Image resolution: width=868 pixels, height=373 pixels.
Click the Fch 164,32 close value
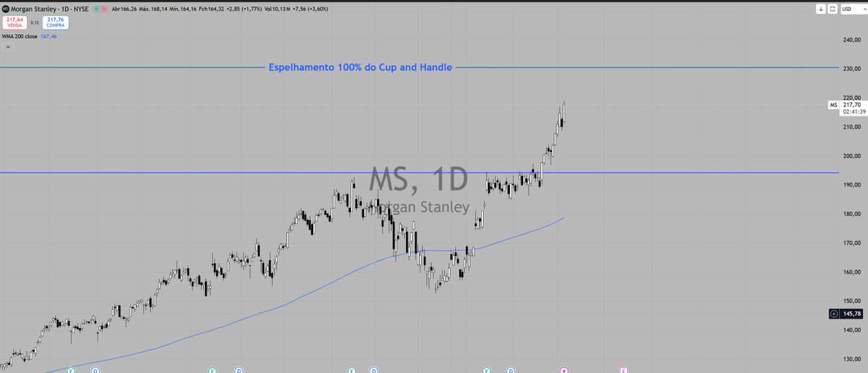(211, 9)
